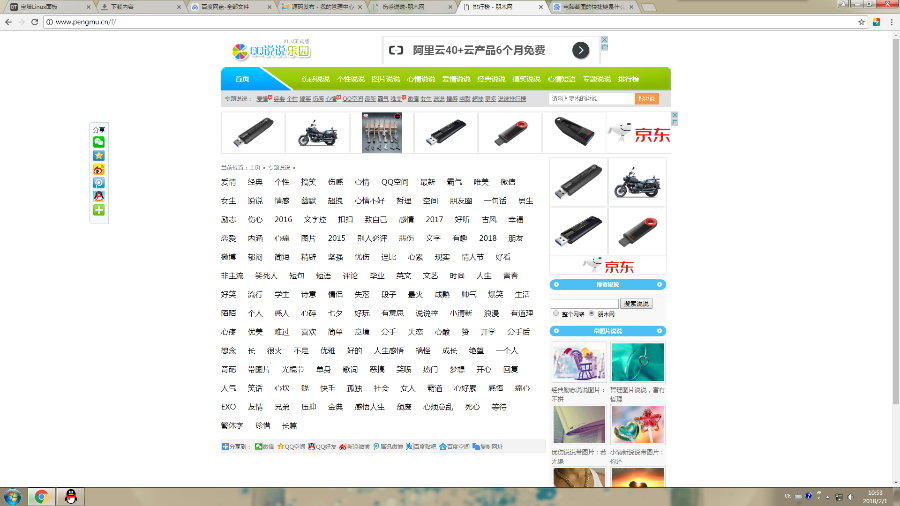This screenshot has width=900, height=506.
Task: Open the 非主流 tag link
Action: click(232, 275)
